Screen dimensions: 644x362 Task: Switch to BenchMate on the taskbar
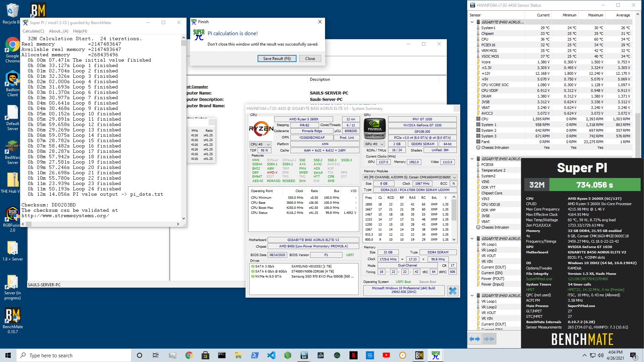tap(419, 355)
